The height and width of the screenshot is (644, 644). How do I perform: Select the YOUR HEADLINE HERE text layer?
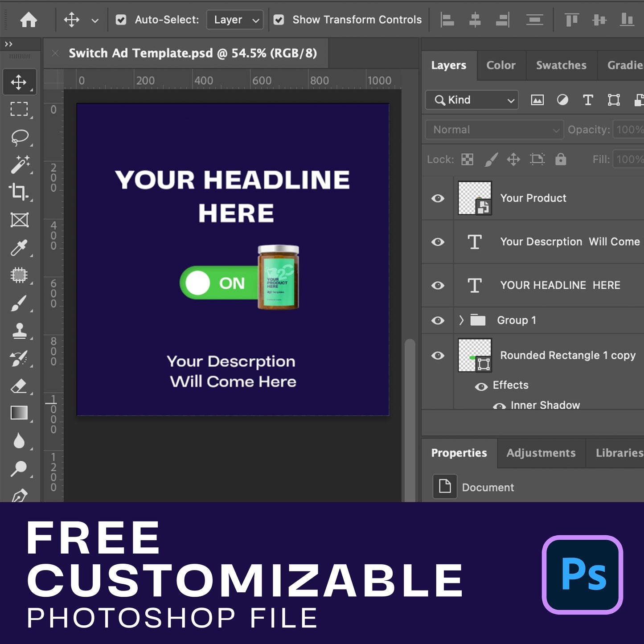tap(560, 285)
